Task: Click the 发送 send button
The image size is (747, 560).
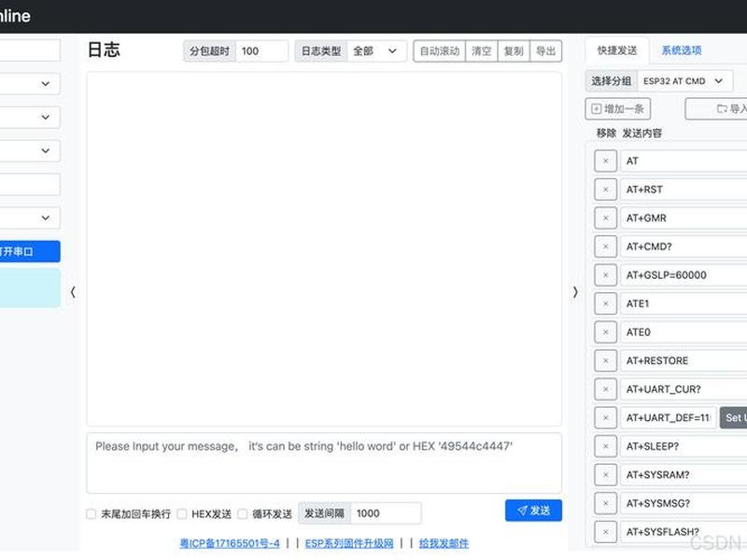Action: (x=533, y=511)
